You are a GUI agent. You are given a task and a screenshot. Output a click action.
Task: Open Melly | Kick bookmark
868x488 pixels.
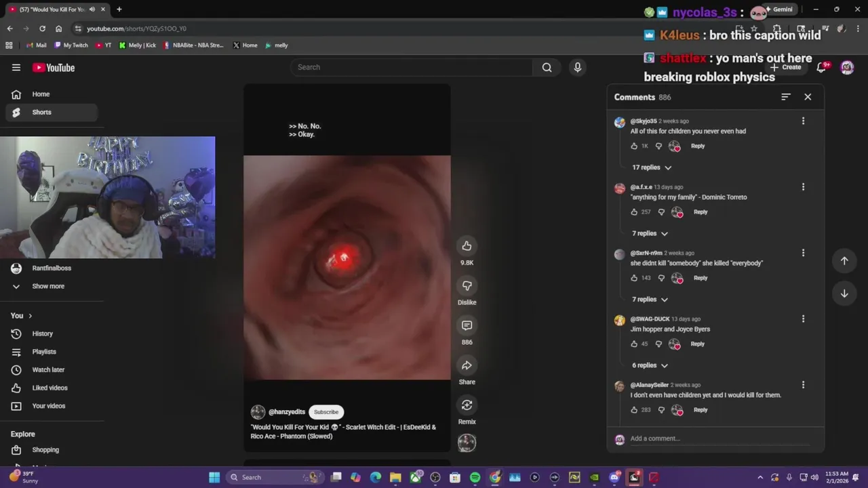coord(138,45)
